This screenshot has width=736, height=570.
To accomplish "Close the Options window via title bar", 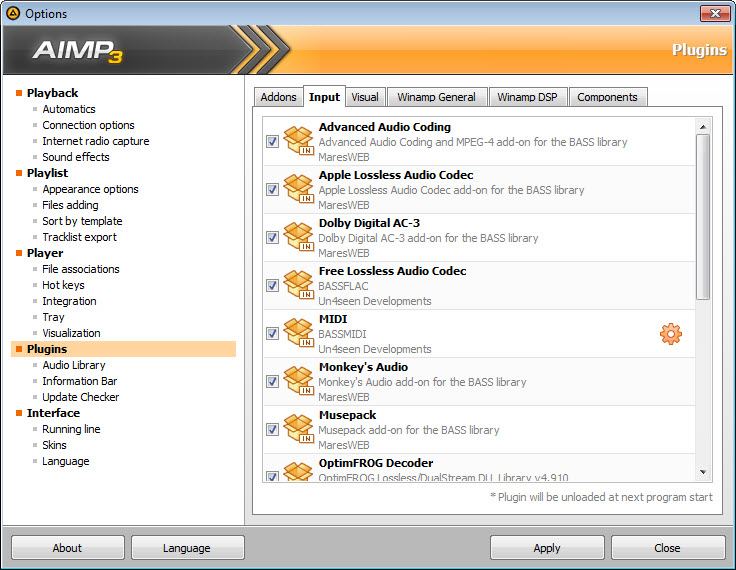I will pyautogui.click(x=715, y=13).
